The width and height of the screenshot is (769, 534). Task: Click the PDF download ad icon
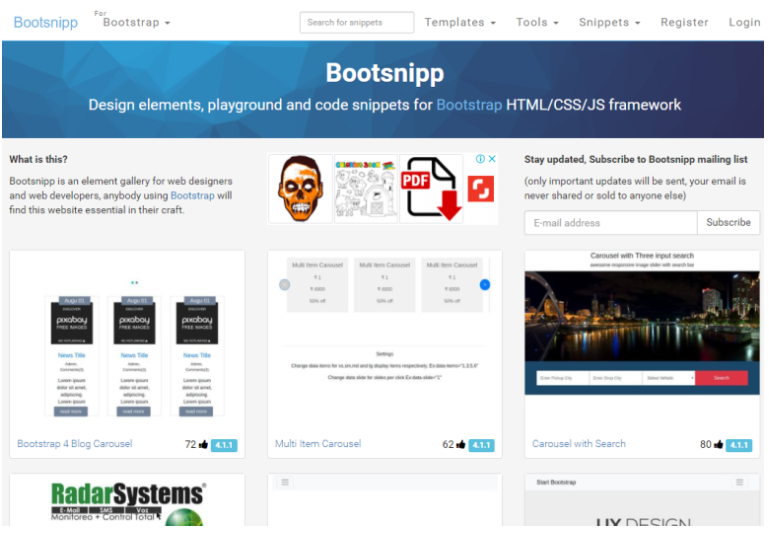coord(432,189)
